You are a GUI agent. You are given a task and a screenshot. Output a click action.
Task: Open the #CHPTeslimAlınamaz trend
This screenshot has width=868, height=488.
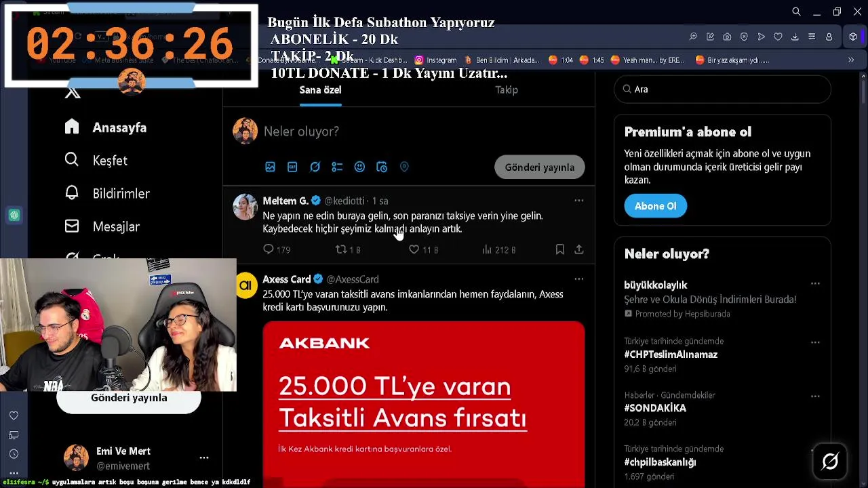671,354
